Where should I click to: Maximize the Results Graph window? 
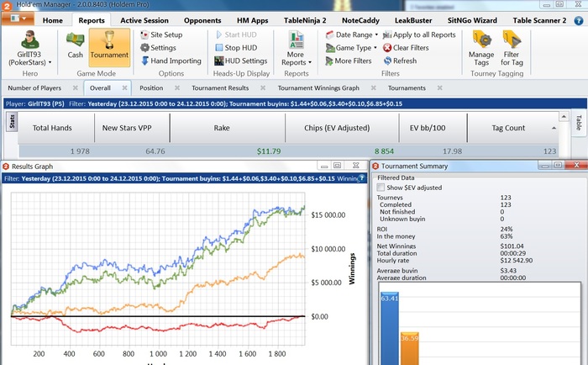[x=337, y=166]
